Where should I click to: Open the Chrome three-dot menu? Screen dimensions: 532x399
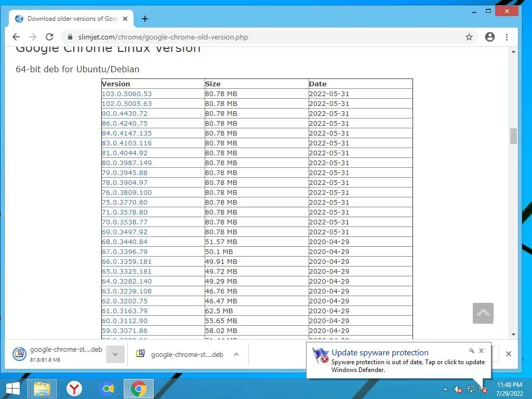[507, 37]
